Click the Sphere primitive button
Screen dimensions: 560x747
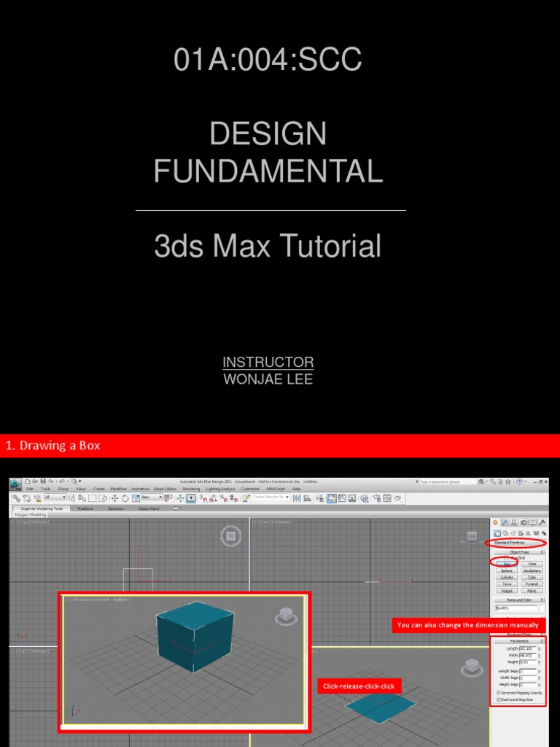point(506,570)
